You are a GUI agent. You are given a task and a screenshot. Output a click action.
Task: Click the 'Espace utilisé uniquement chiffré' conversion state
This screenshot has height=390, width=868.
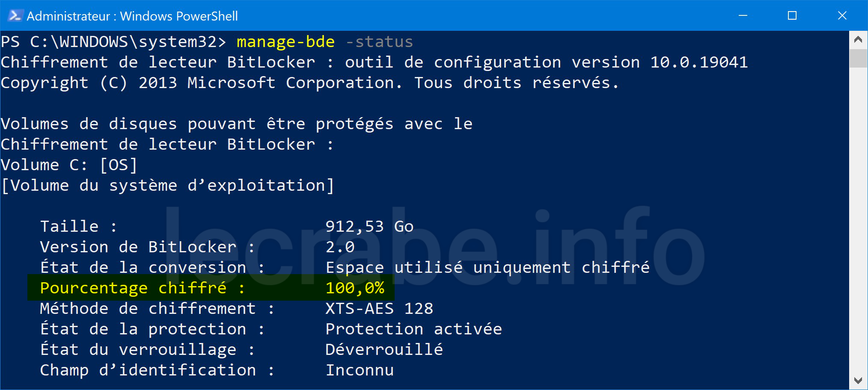point(488,268)
